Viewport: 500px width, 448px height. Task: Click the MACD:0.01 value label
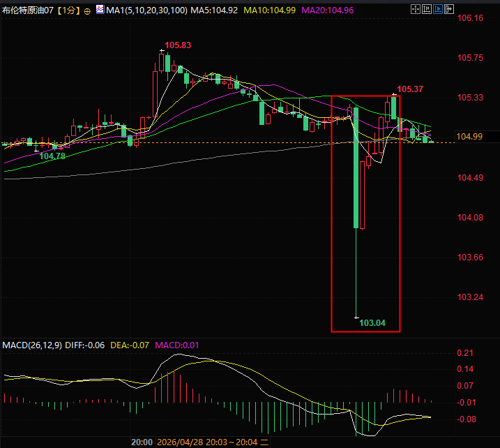(x=176, y=345)
